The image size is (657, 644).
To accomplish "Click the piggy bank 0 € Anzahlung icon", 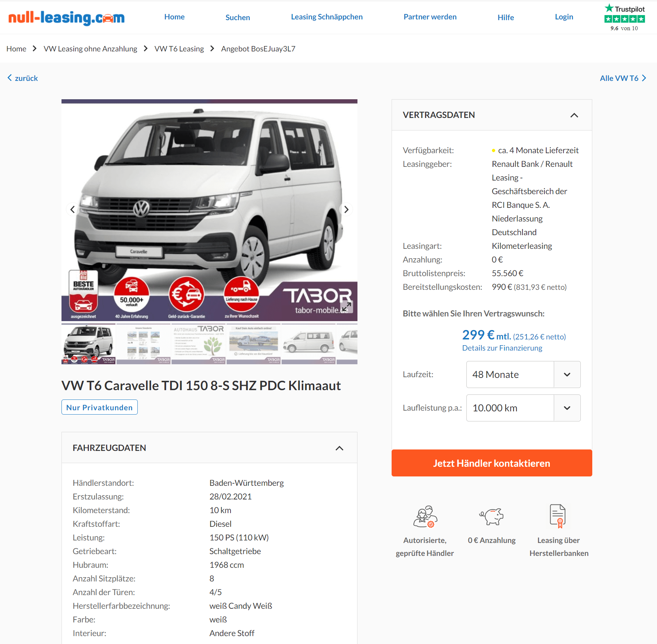I will pyautogui.click(x=492, y=517).
